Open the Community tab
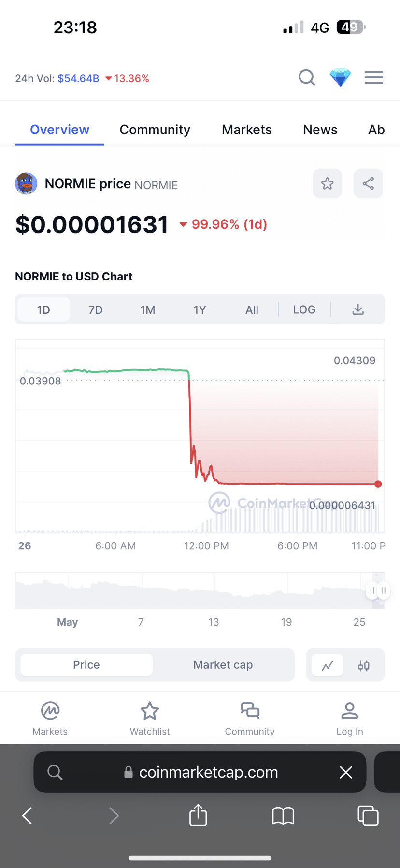 click(155, 130)
